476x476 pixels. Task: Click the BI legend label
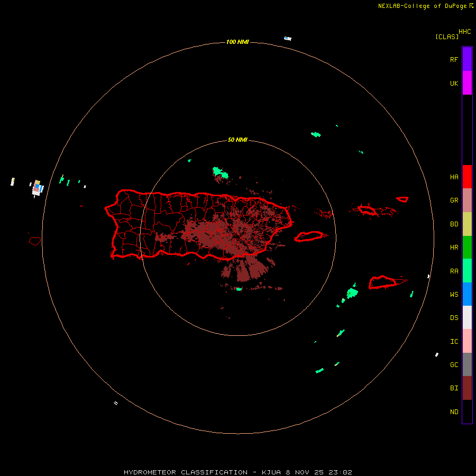454,388
